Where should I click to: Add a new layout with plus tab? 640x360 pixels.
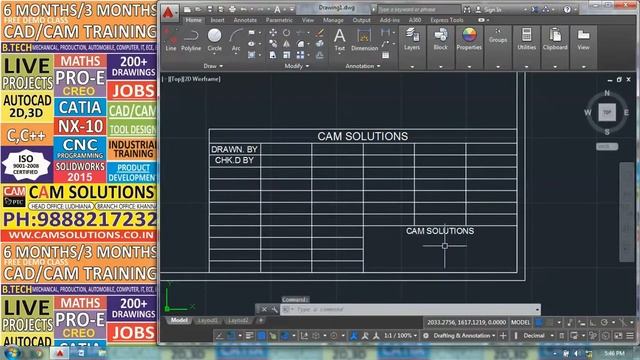261,320
